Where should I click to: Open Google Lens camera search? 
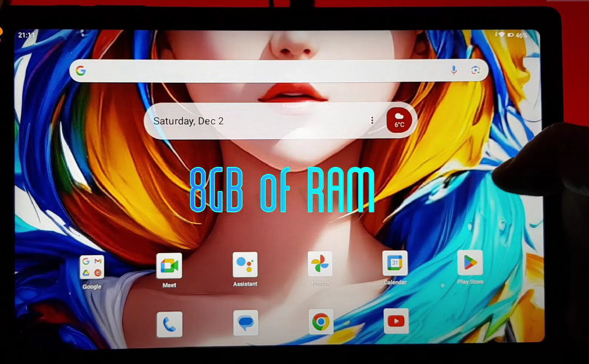475,70
